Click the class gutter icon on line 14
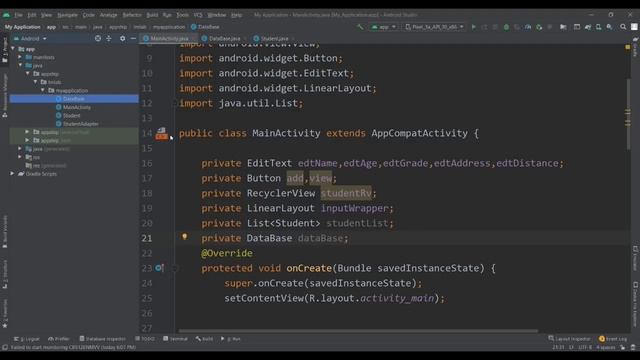640x360 pixels. [x=162, y=133]
